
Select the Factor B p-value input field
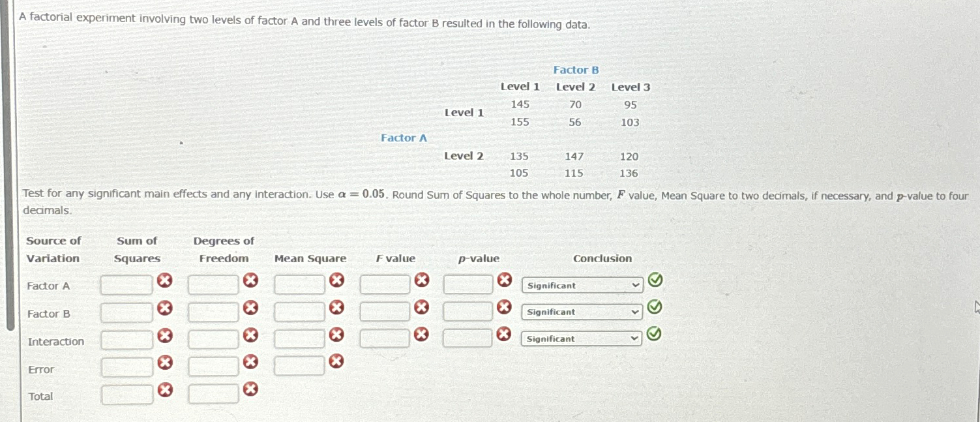(468, 310)
